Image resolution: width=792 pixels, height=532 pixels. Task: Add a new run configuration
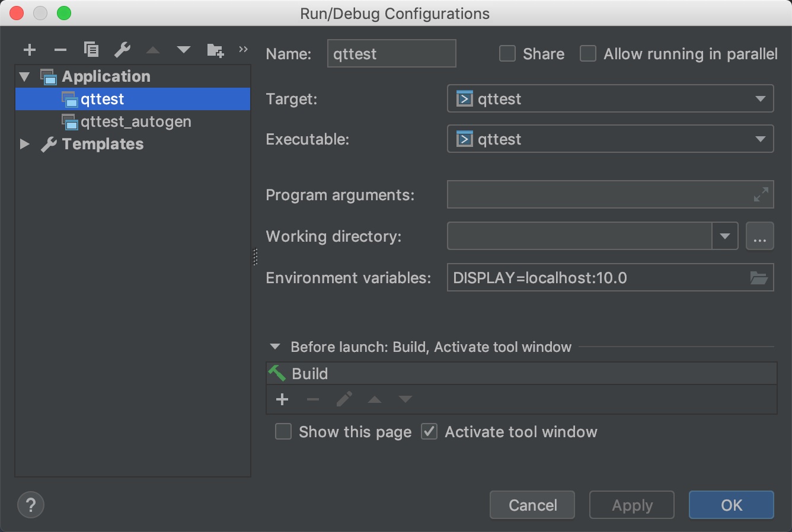(x=30, y=50)
